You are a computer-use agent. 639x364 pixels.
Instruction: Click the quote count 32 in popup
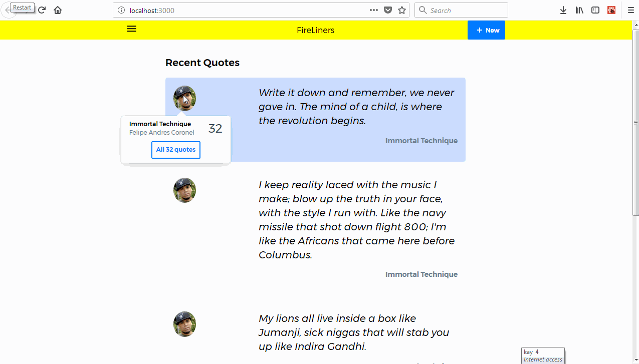215,129
